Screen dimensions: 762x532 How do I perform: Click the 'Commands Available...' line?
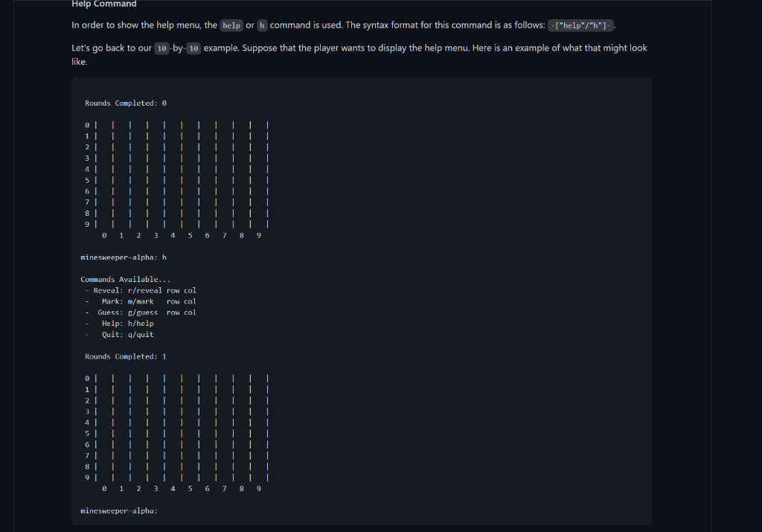(125, 279)
